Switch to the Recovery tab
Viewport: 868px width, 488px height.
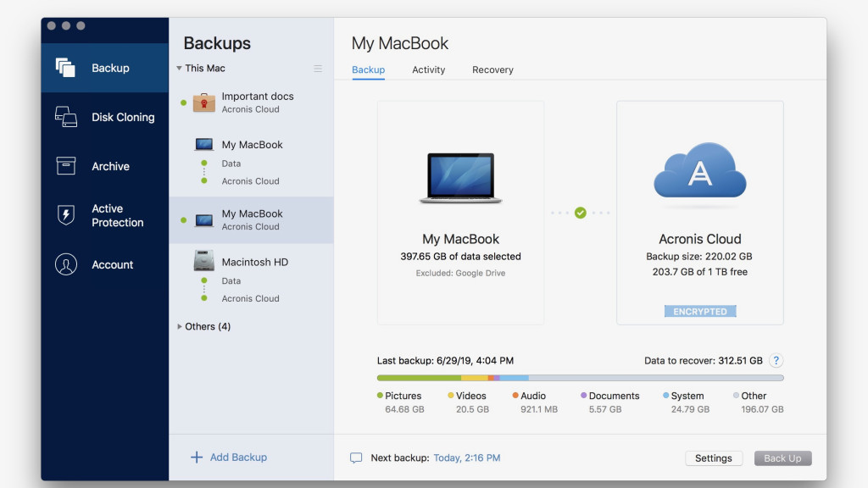point(492,69)
